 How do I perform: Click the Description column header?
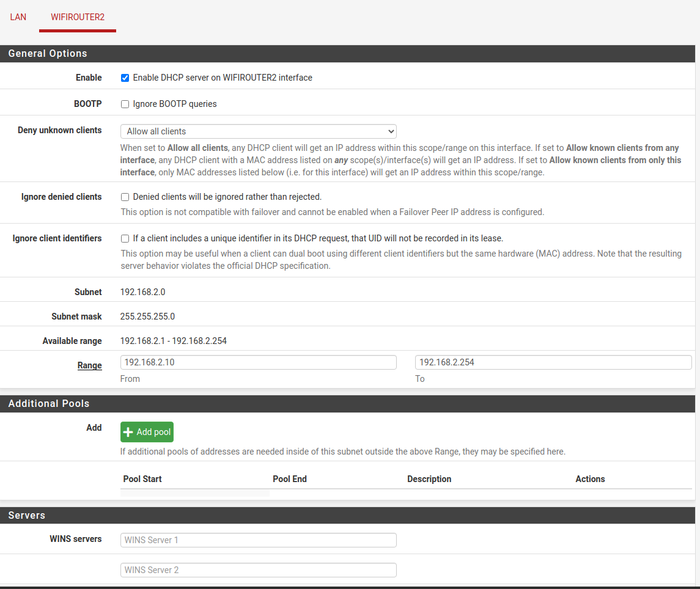tap(429, 479)
